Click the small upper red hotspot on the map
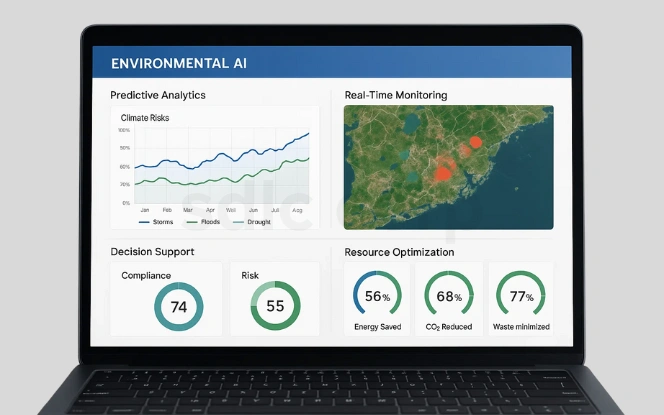This screenshot has width=664, height=415. [x=476, y=143]
